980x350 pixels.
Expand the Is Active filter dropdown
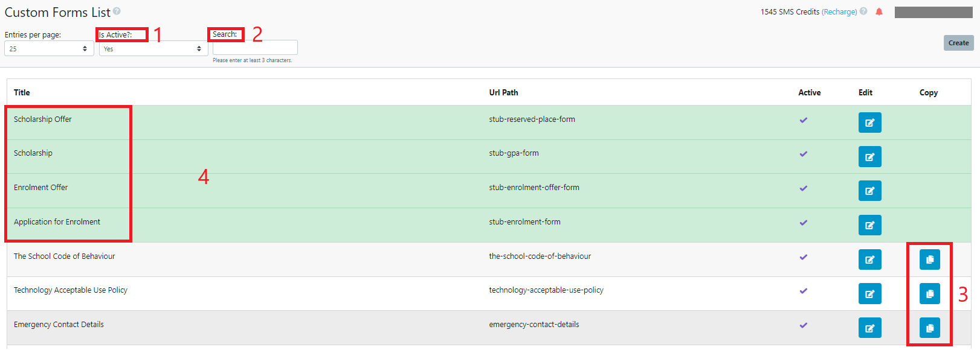point(153,49)
